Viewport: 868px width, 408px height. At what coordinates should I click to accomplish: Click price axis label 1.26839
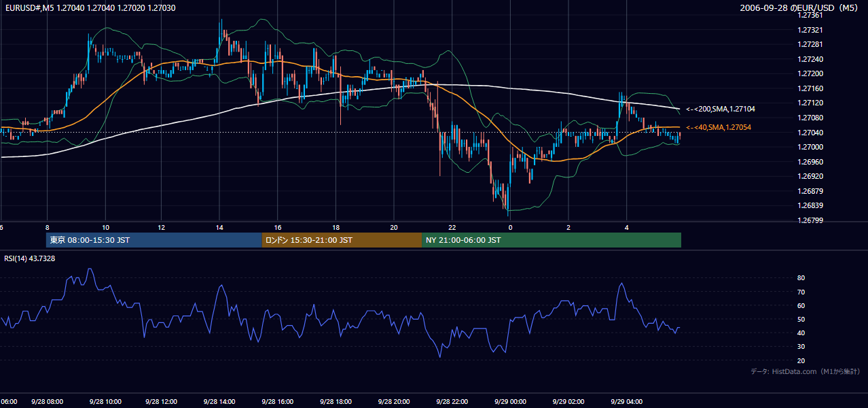[x=810, y=205]
